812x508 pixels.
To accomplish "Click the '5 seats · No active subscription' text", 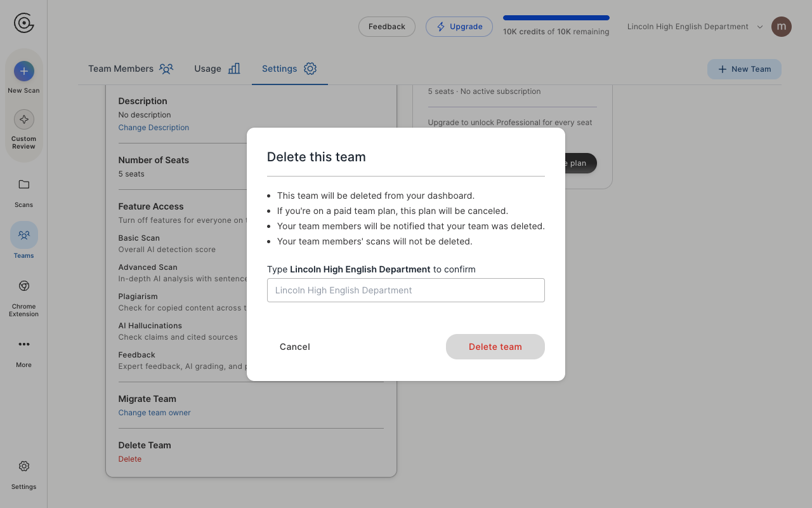I will (484, 91).
